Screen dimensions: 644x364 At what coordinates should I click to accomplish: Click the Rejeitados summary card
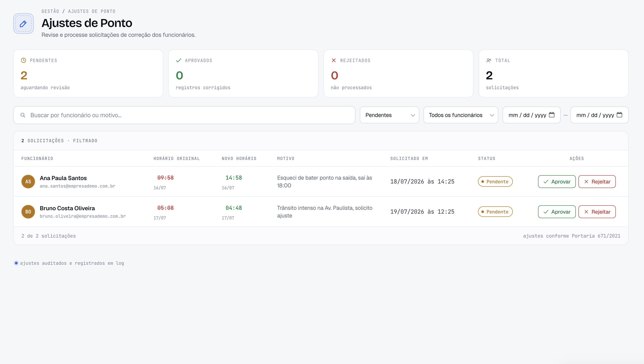[x=398, y=74]
